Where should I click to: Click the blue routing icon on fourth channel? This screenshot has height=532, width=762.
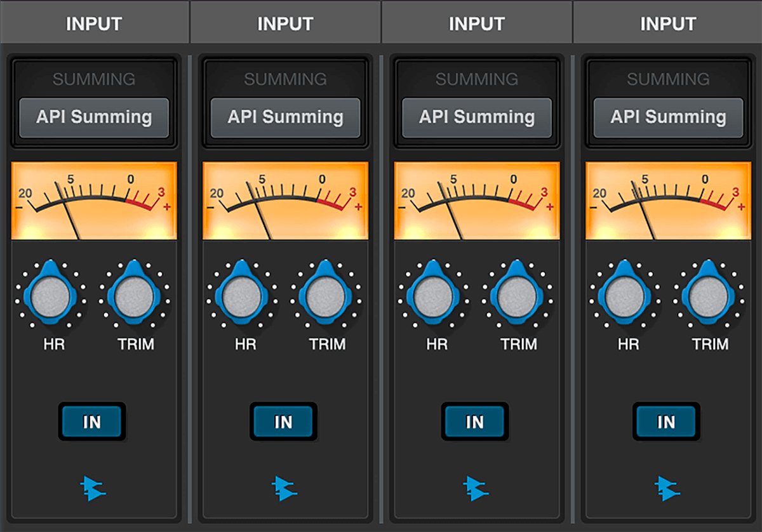point(668,488)
